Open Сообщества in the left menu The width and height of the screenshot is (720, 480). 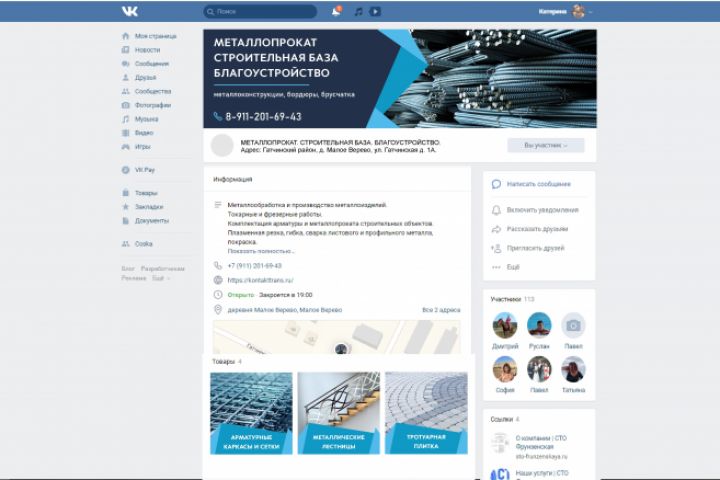click(x=153, y=91)
